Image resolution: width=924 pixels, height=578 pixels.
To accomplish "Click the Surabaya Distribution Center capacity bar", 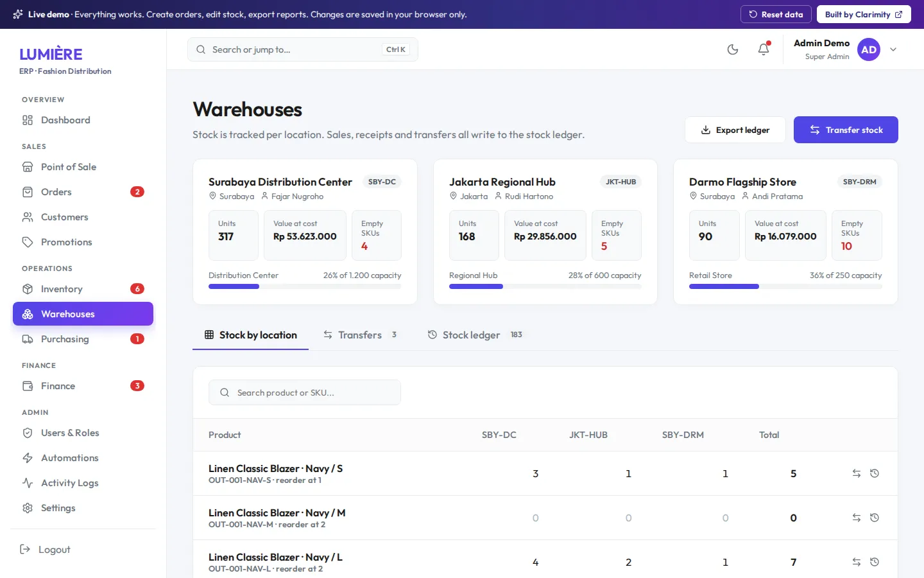I will tap(305, 286).
